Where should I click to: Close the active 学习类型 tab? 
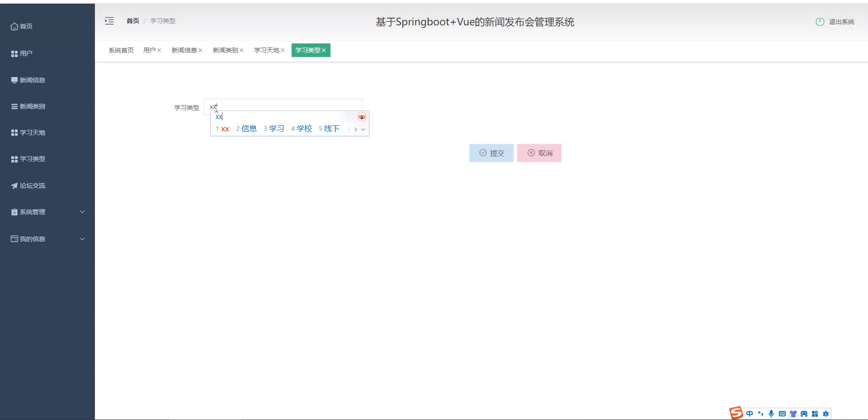tap(324, 50)
